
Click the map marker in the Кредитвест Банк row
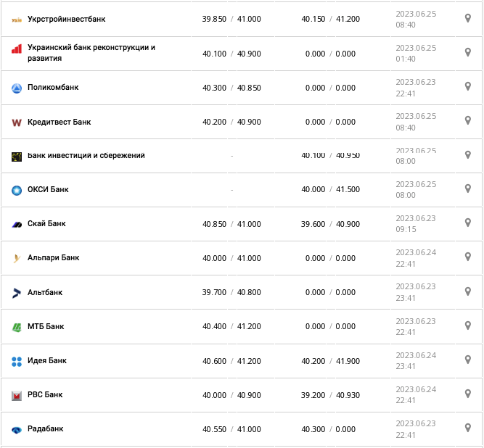468,120
